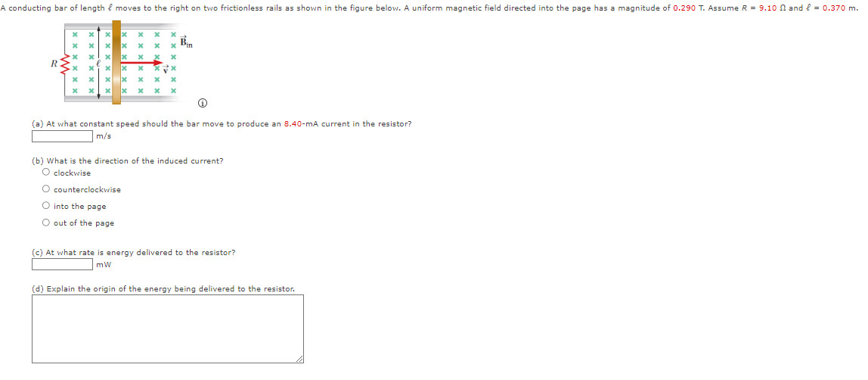Viewport: 868px width, 380px height.
Task: Click the orange conducting bar in the figure
Action: [x=116, y=62]
